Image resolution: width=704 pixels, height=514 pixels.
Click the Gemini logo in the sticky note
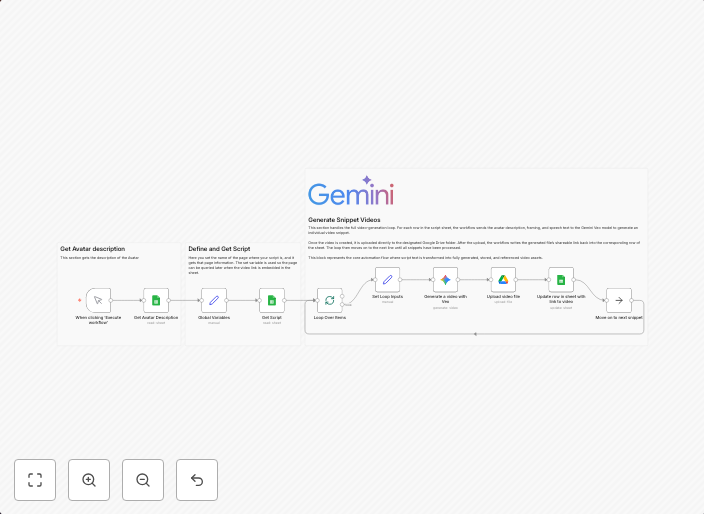pos(351,191)
